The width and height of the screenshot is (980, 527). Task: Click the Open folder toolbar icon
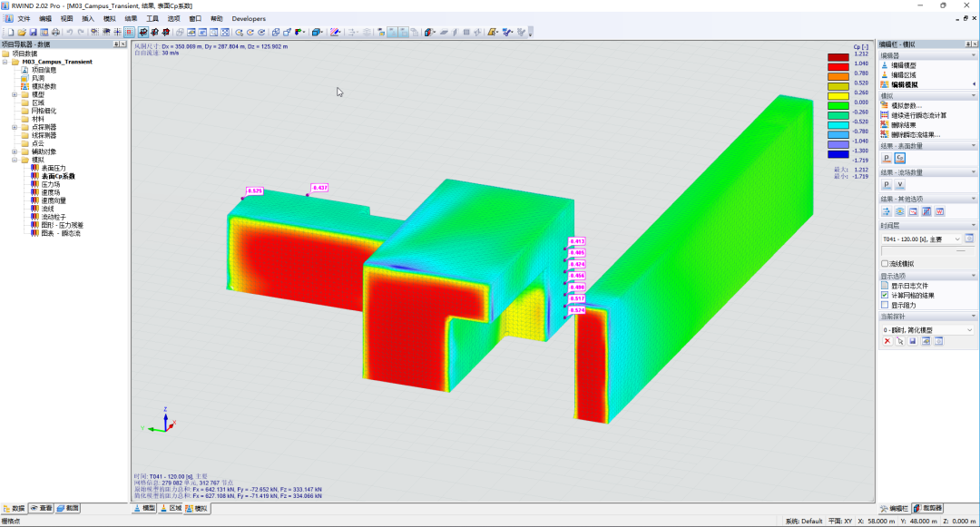[22, 32]
